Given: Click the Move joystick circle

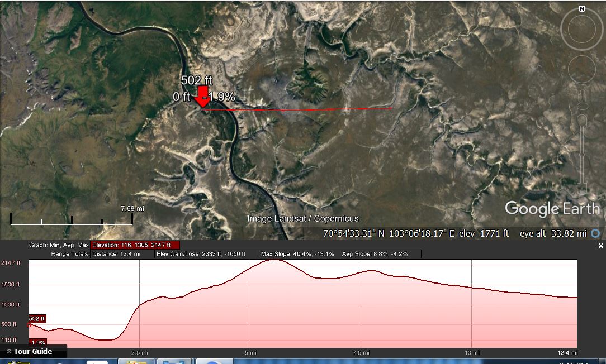Looking at the screenshot, I should (582, 69).
